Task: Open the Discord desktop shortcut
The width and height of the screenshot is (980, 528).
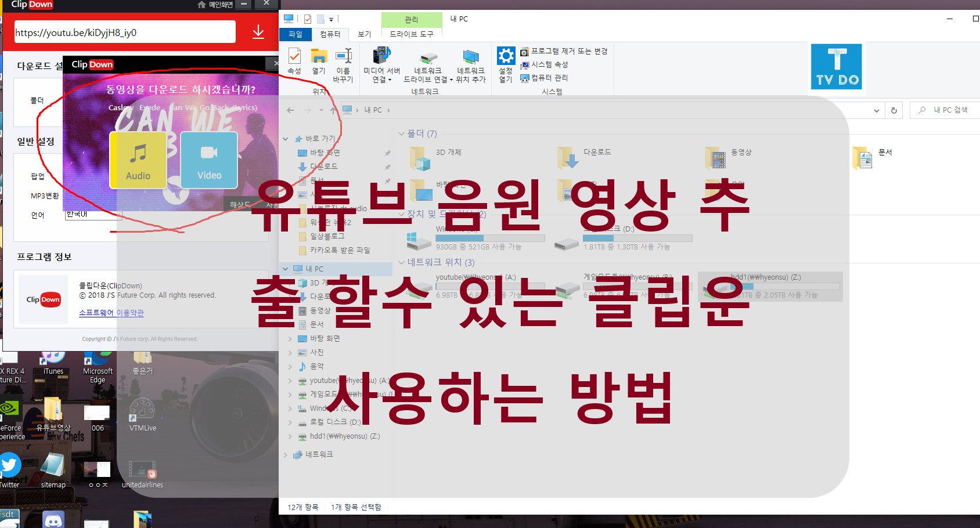Action: pos(53,519)
